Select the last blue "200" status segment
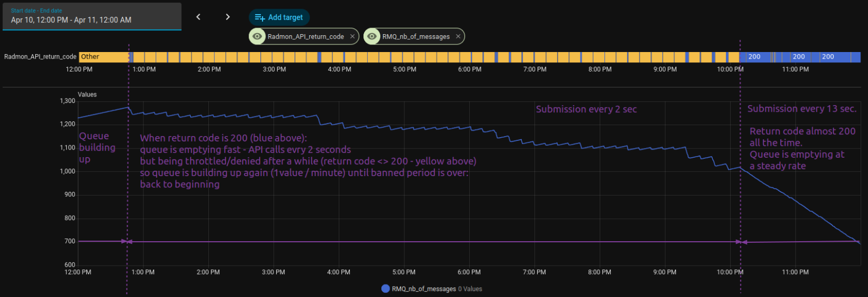868x297 pixels. pyautogui.click(x=828, y=57)
